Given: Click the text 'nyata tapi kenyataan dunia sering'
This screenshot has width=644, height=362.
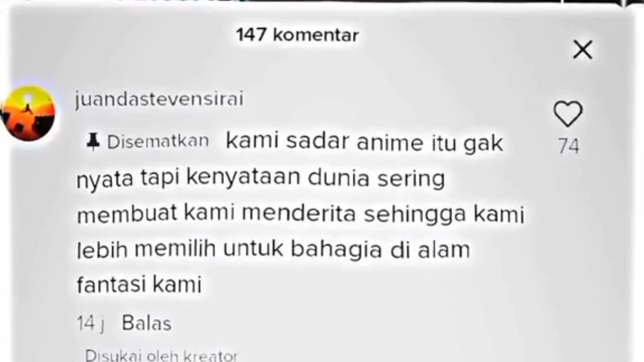Looking at the screenshot, I should coord(261,179).
